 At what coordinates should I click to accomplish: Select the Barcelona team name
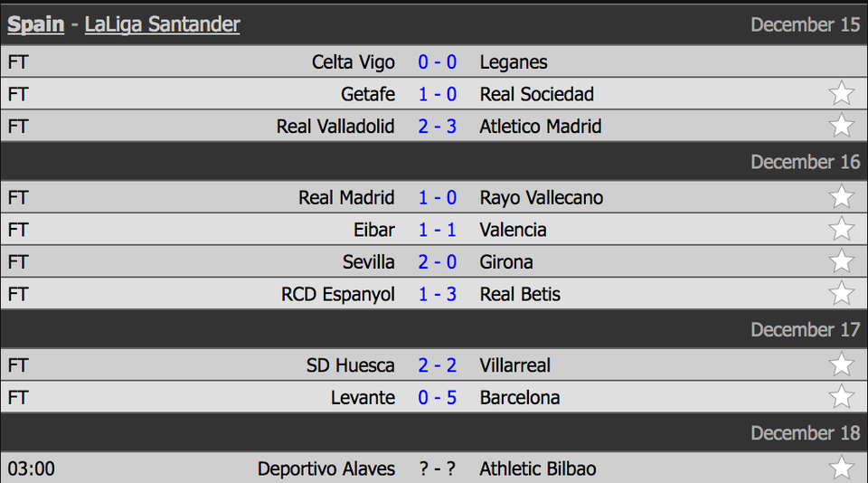pyautogui.click(x=520, y=398)
